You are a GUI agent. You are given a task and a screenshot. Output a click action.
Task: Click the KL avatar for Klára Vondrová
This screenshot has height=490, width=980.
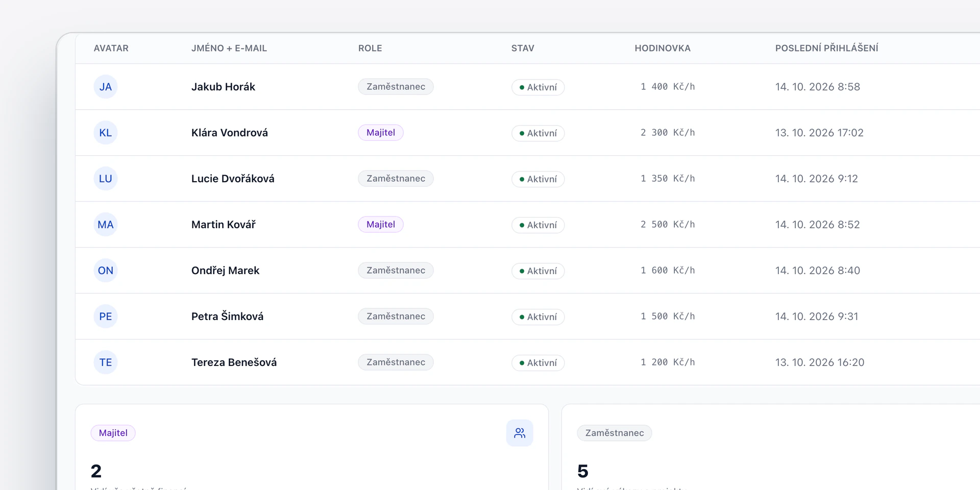106,133
